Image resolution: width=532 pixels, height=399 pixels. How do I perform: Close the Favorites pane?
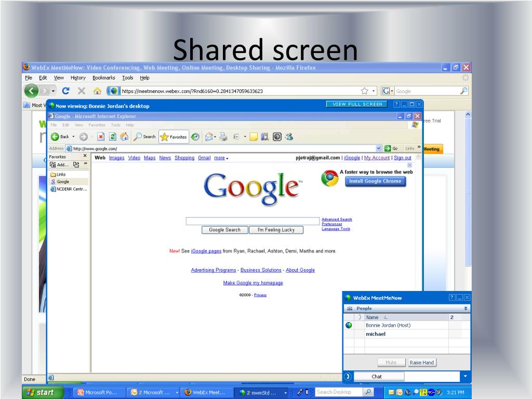tap(85, 156)
